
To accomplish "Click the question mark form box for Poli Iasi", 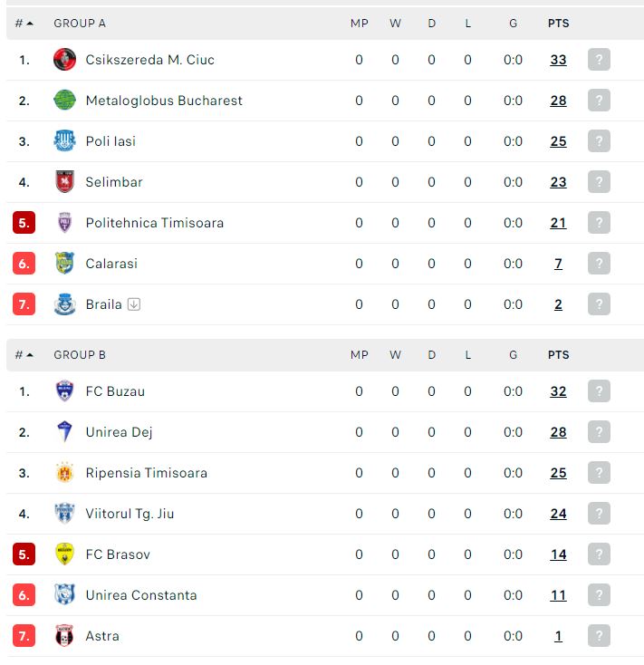I will (x=599, y=140).
